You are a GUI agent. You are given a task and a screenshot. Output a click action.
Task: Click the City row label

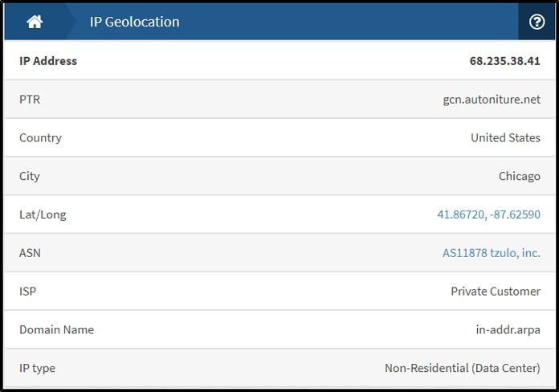(29, 177)
